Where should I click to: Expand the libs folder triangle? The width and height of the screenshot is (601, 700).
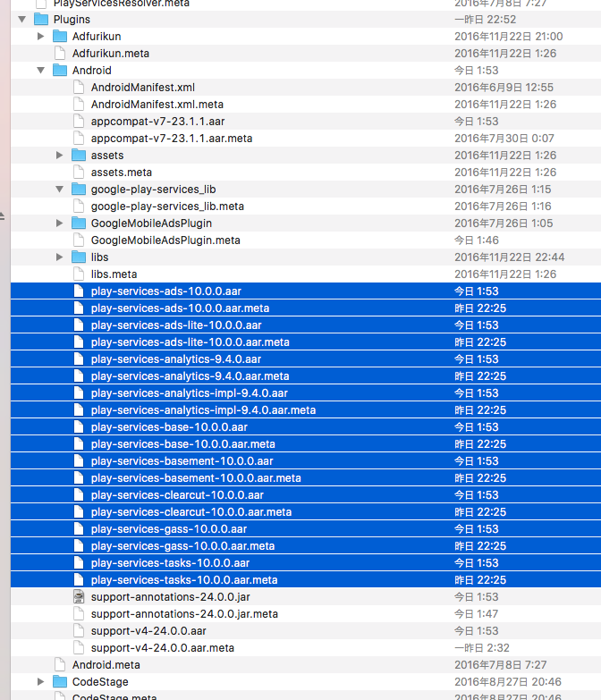[x=59, y=257]
